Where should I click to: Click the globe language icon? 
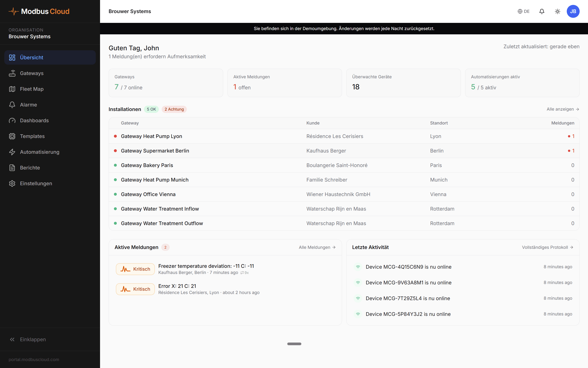[520, 11]
